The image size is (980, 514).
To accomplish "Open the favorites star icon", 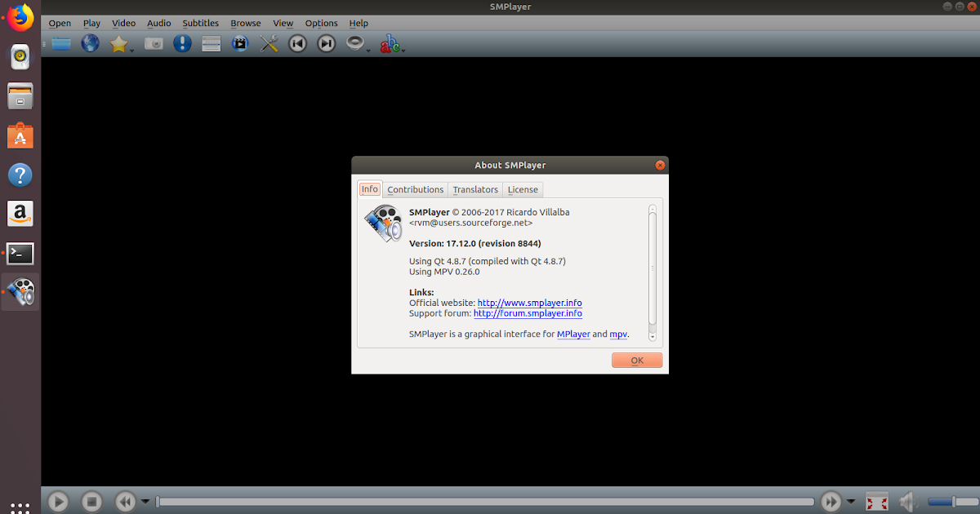I will [119, 43].
